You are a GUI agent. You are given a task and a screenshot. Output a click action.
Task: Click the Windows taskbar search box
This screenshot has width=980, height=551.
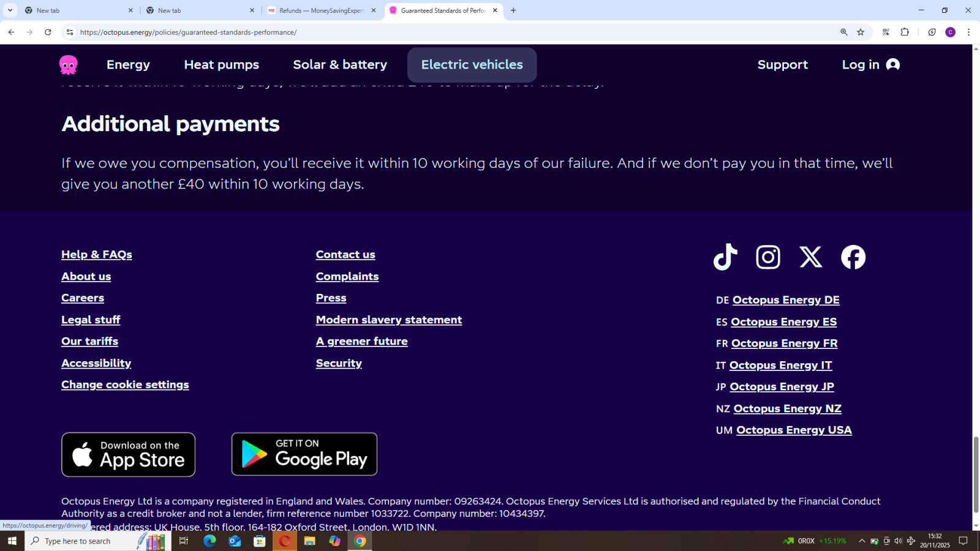pos(86,541)
